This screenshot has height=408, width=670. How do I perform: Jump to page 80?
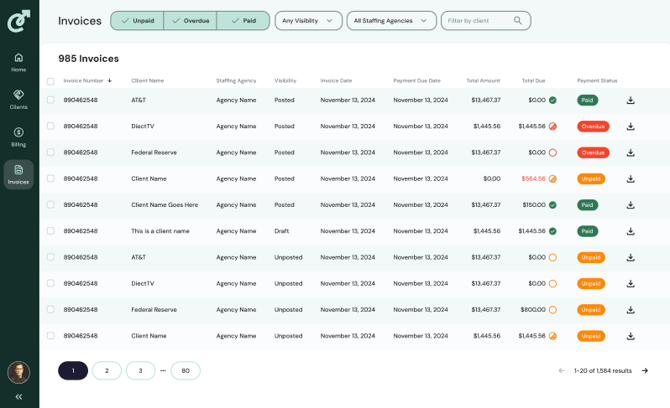point(185,371)
